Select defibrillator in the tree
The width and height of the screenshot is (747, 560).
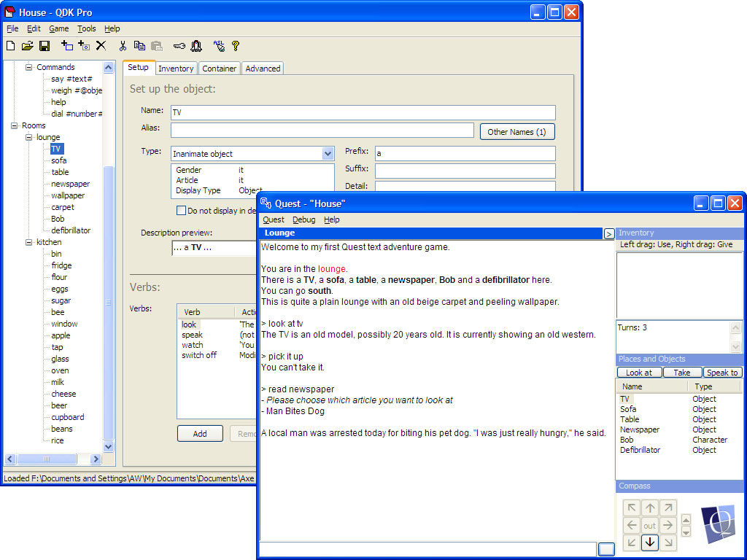click(71, 230)
